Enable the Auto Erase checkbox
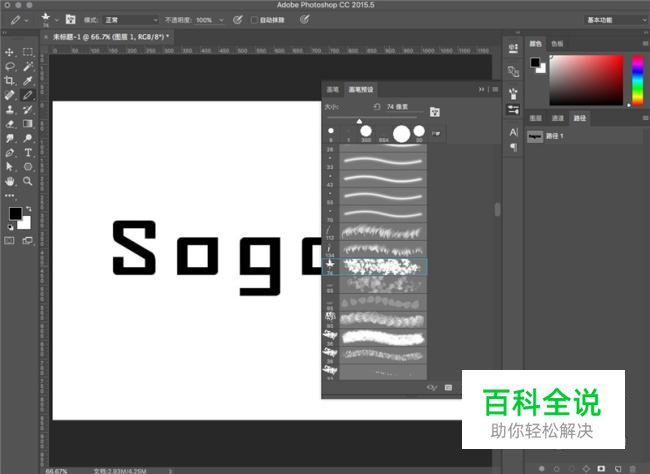This screenshot has height=474, width=650. pos(254,20)
